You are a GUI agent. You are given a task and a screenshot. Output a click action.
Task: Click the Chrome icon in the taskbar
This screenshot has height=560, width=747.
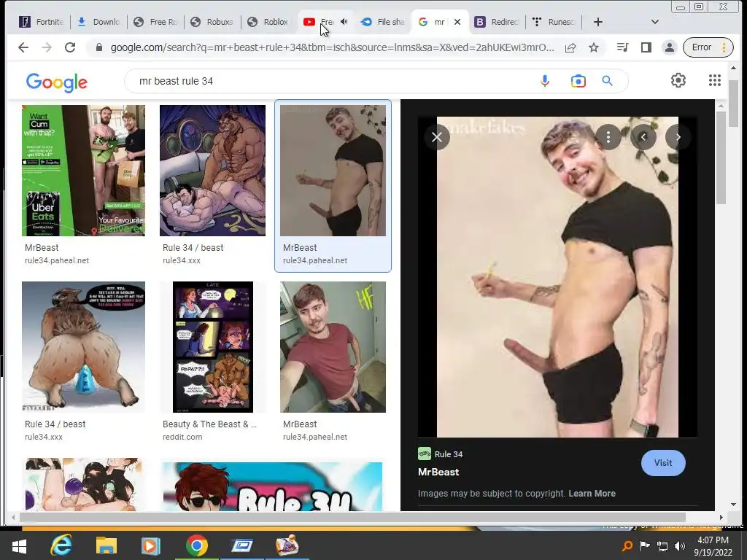[x=197, y=545]
